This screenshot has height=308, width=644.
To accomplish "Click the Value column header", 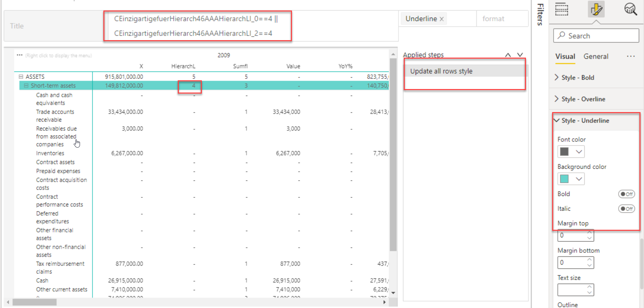I will (293, 66).
